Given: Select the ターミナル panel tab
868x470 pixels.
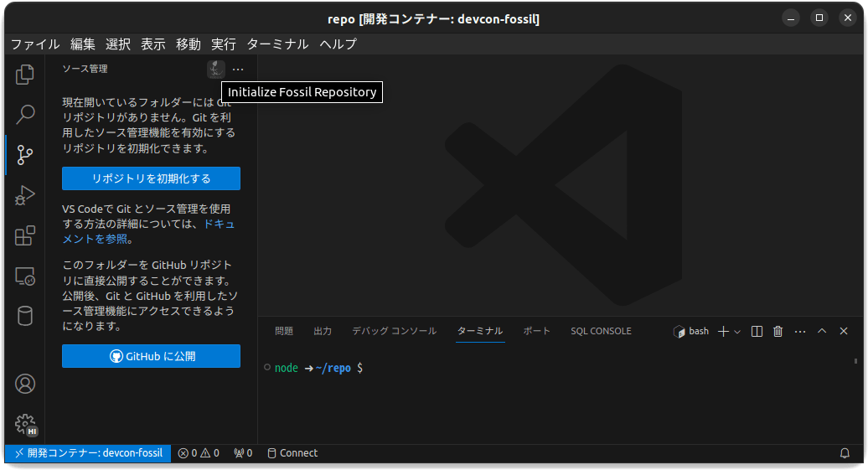Looking at the screenshot, I should pos(480,331).
